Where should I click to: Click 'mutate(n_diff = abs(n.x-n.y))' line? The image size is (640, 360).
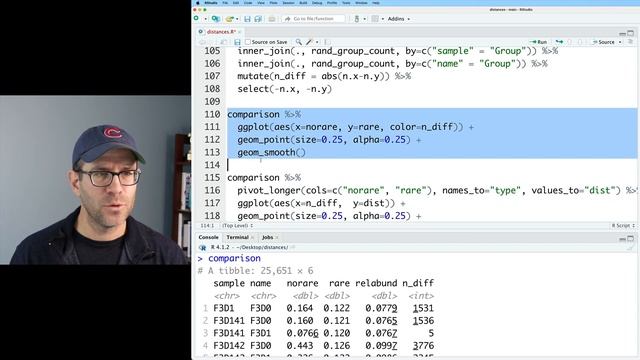[x=324, y=76]
